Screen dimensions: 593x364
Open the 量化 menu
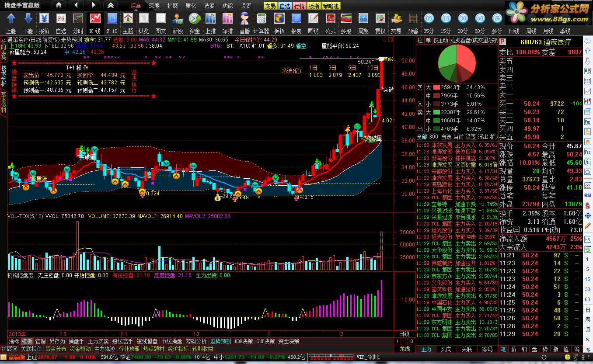[x=191, y=6]
